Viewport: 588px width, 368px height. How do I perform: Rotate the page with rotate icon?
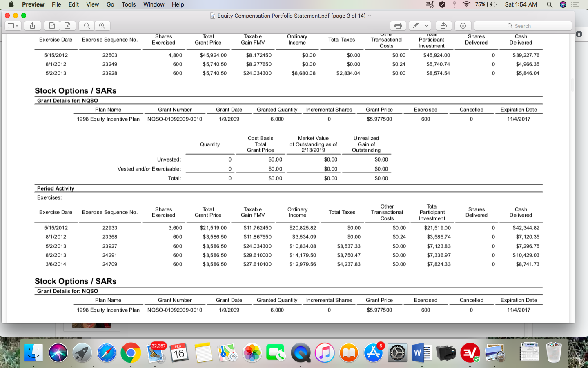[444, 26]
